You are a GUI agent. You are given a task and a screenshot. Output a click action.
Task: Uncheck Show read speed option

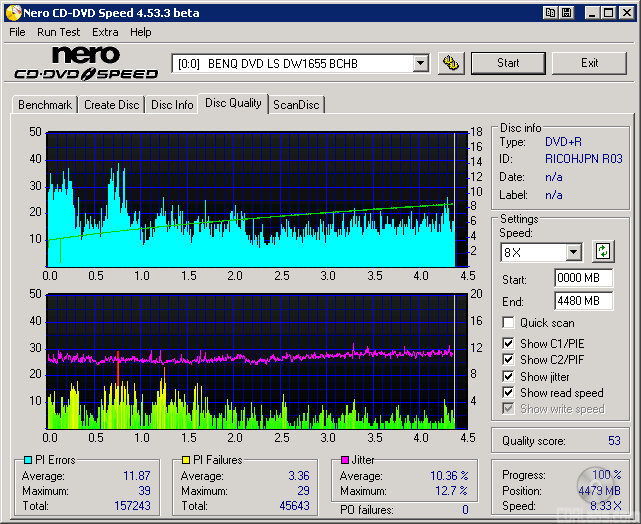(x=509, y=393)
